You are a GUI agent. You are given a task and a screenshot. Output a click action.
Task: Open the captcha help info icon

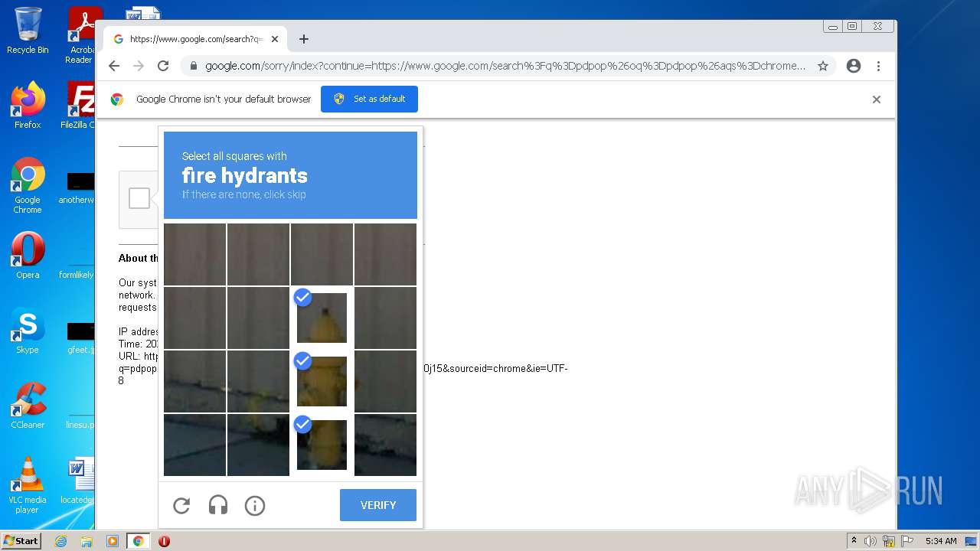coord(255,505)
